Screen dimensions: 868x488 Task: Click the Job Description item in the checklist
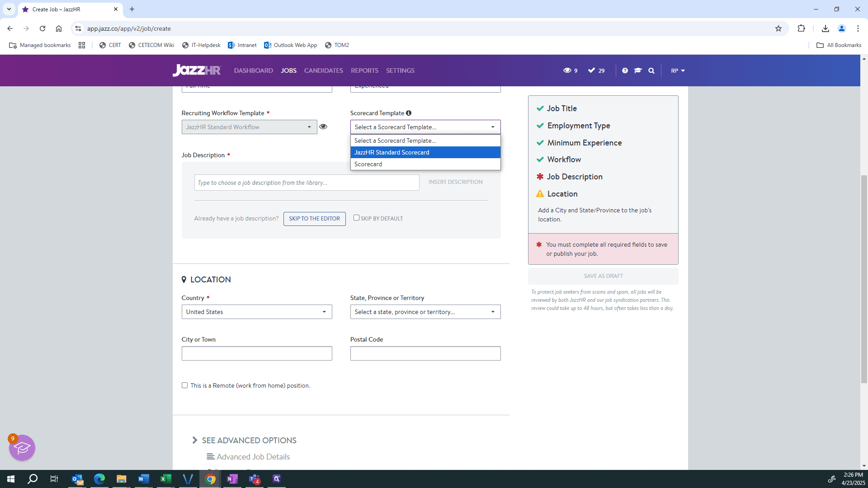(x=569, y=177)
